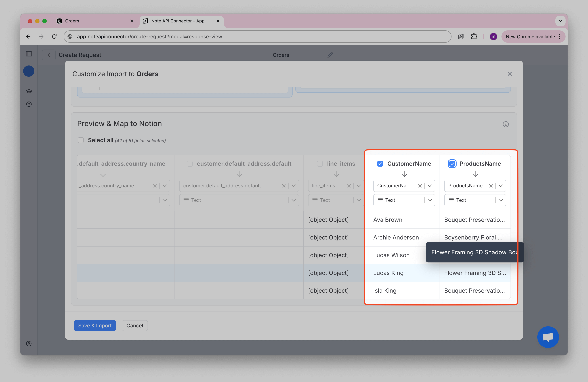Open the chat support bubble
Screen dimensions: 588x382
548,337
